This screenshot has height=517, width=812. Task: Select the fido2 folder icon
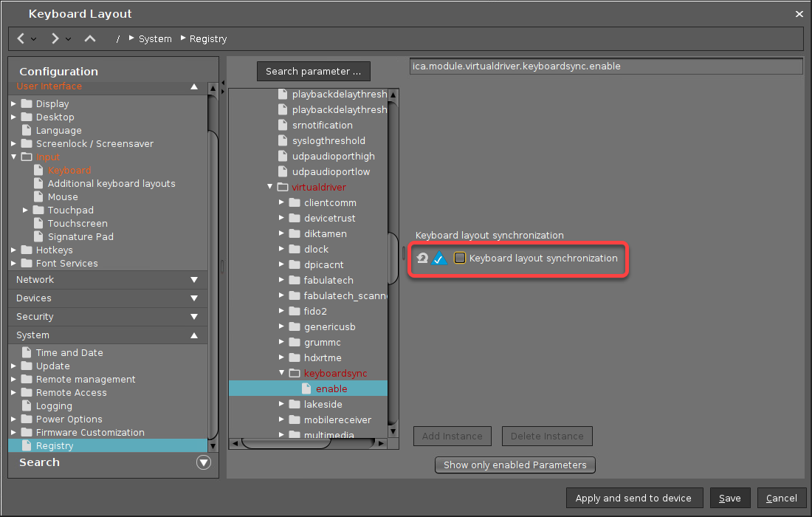coord(295,312)
